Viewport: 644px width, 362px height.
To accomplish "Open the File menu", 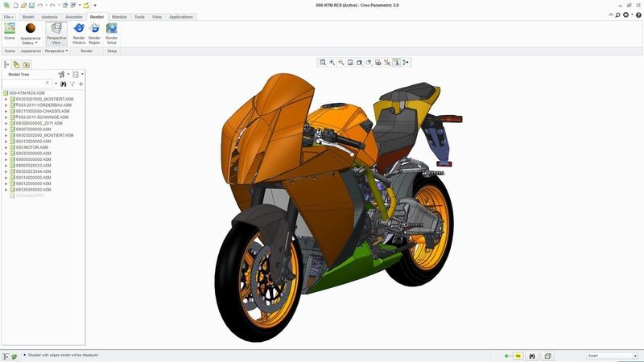I will 8,17.
